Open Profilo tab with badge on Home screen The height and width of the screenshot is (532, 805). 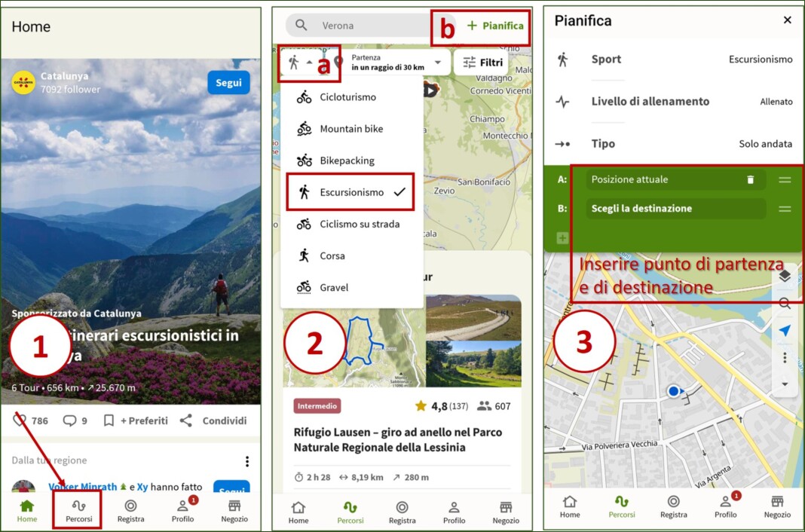(183, 510)
